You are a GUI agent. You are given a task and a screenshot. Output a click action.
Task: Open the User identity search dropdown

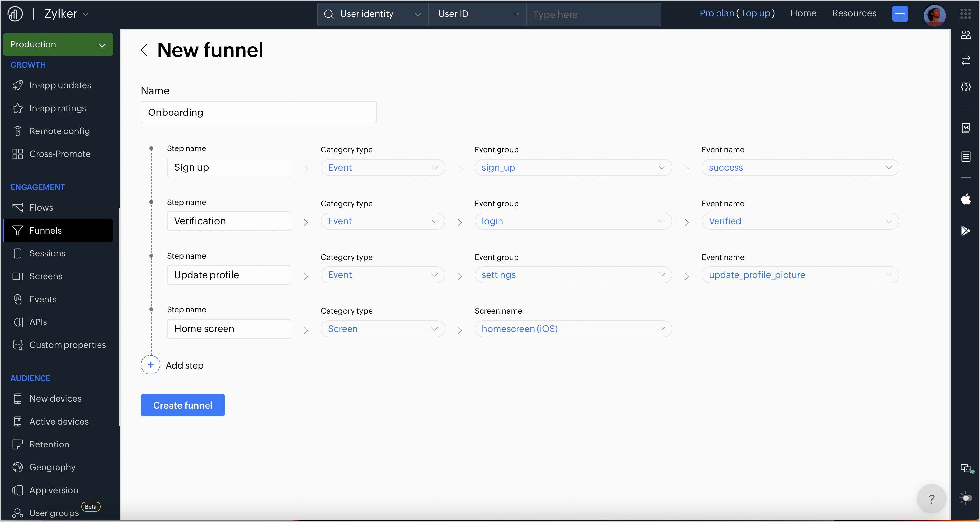click(372, 14)
